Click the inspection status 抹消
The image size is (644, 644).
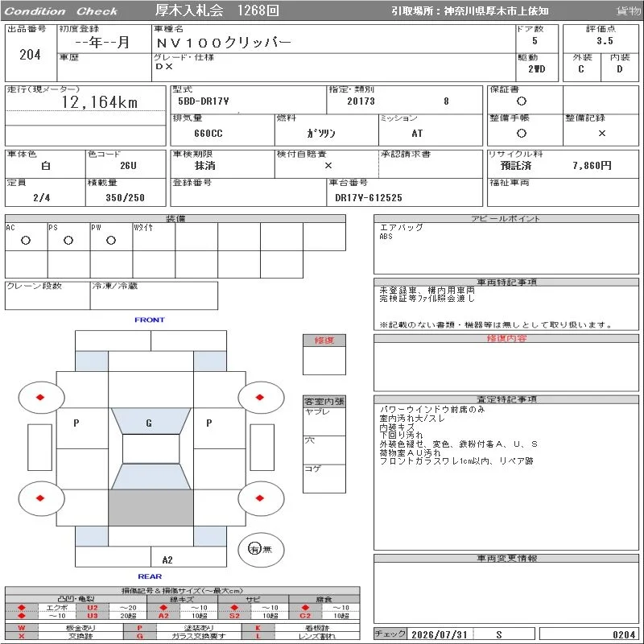pos(205,166)
